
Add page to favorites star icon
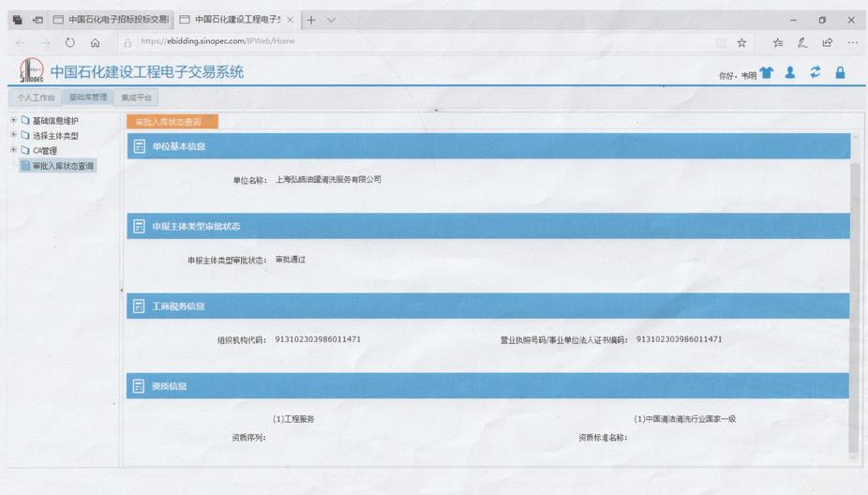click(741, 42)
